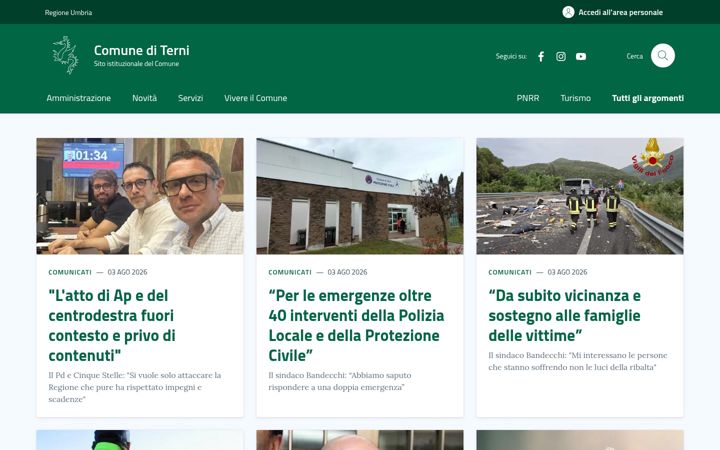Open the photo of three men at desk
This screenshot has width=720, height=450.
pos(140,196)
